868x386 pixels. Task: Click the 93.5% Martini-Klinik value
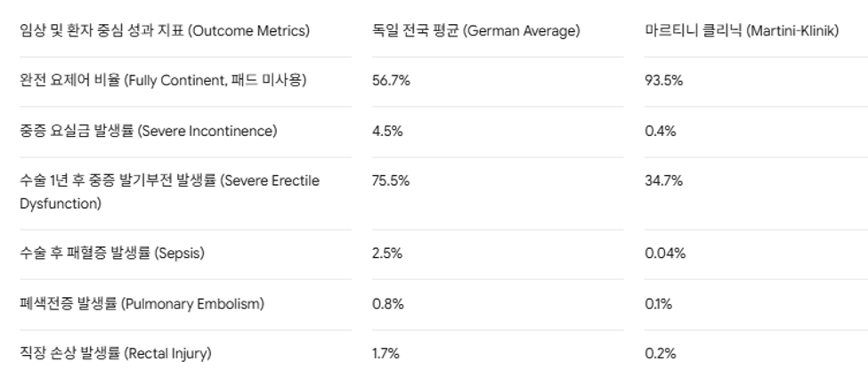[x=664, y=81]
